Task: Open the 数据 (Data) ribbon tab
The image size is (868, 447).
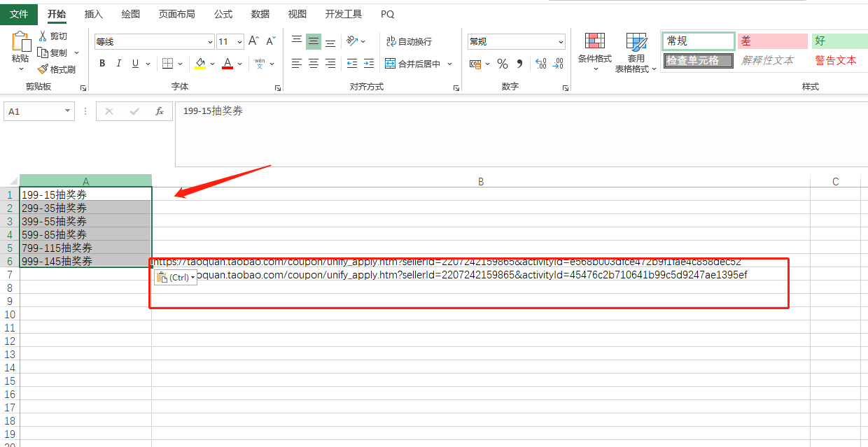Action: pyautogui.click(x=260, y=14)
